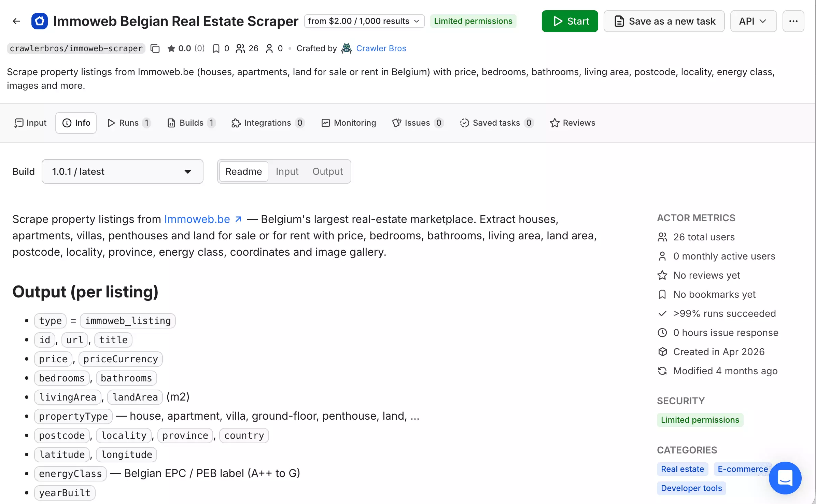Viewport: 816px width, 504px height.
Task: Click the cube icon beside Created in Apr 2026
Action: (x=662, y=352)
